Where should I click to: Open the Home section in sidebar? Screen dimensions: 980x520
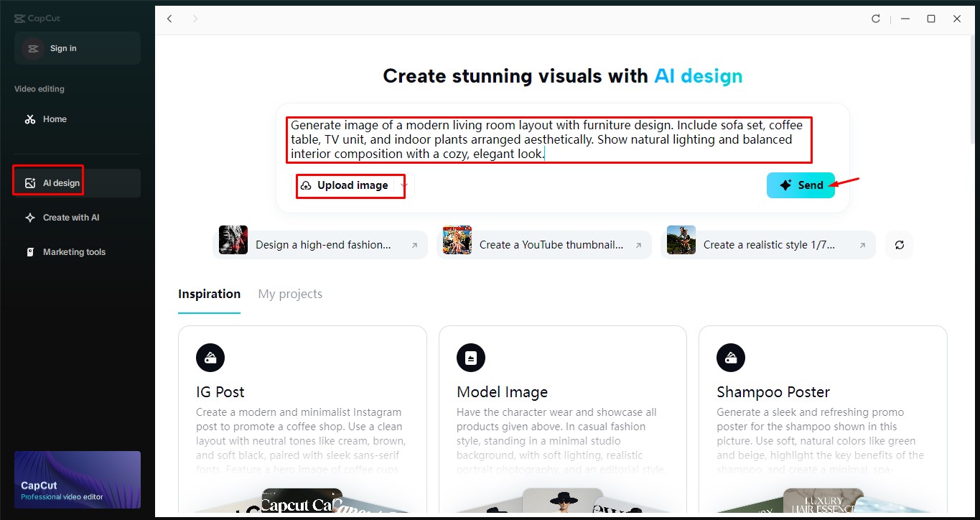(x=55, y=119)
